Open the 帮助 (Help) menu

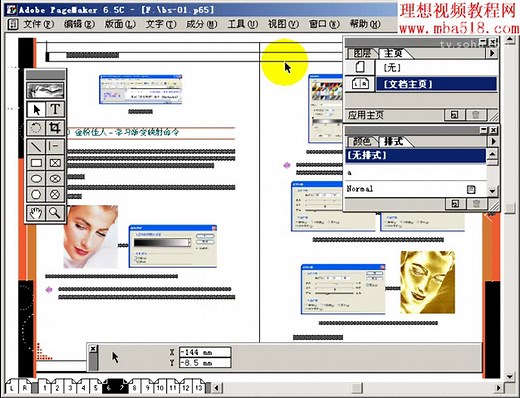365,24
